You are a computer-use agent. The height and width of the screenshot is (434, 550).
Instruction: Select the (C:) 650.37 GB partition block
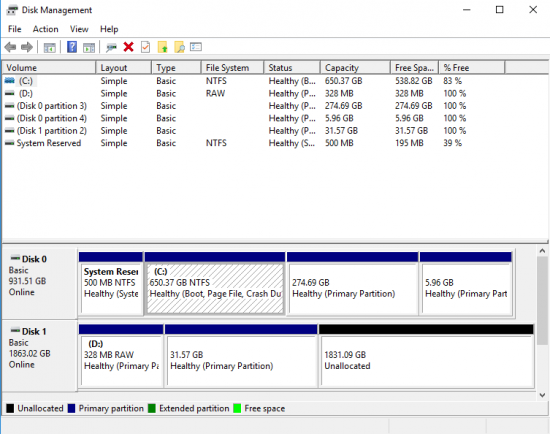click(215, 283)
